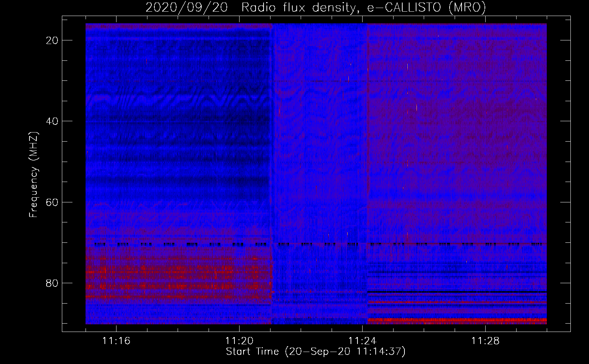Click the 11:16 time tick label
Screen dimensions: 589x364
(x=116, y=341)
